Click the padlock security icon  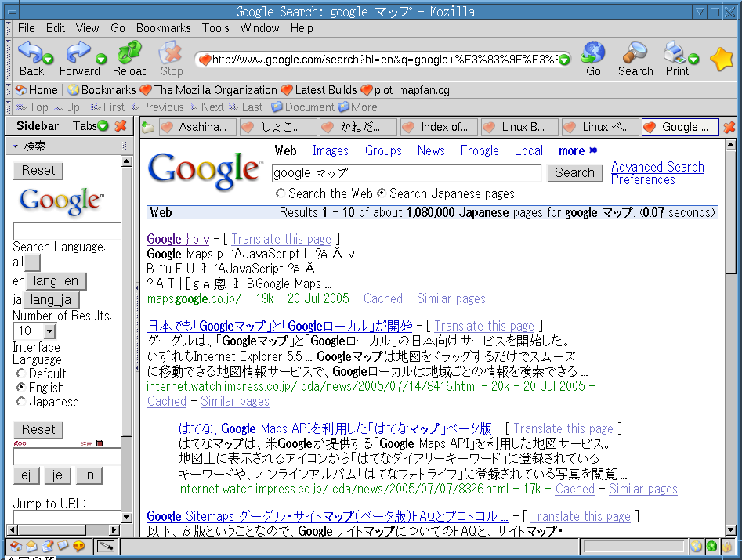(x=727, y=547)
